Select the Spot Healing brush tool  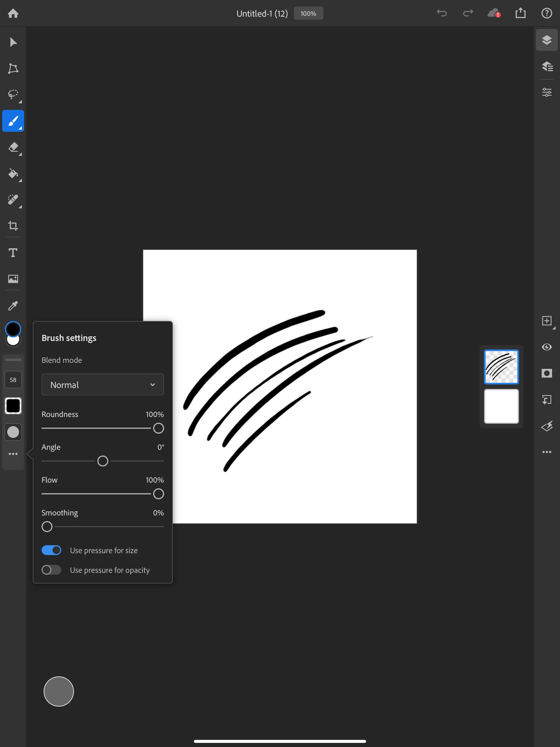point(13,200)
